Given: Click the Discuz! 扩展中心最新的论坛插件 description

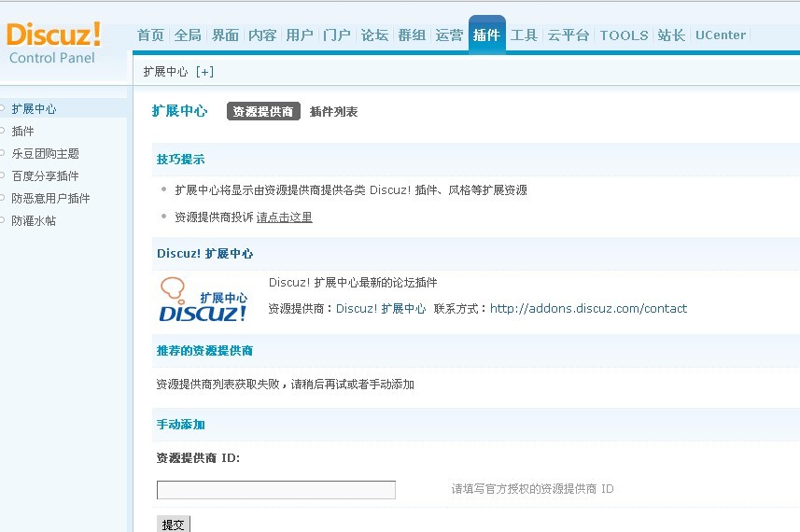Looking at the screenshot, I should click(x=353, y=283).
